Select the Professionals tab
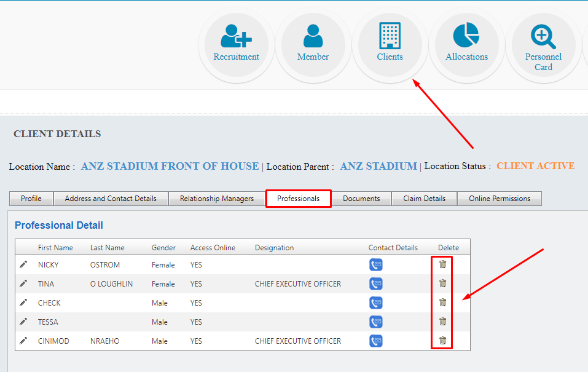 (x=299, y=199)
